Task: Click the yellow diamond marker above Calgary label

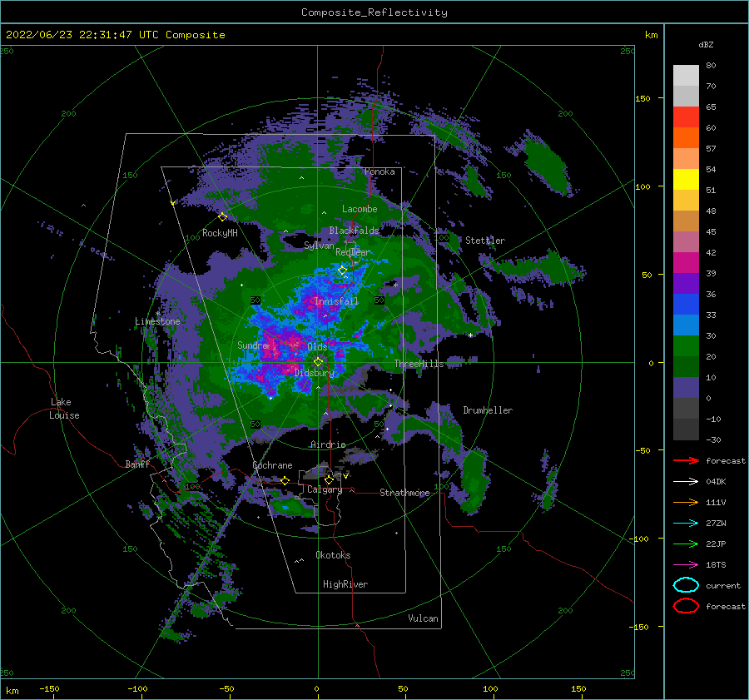Action: pos(329,479)
